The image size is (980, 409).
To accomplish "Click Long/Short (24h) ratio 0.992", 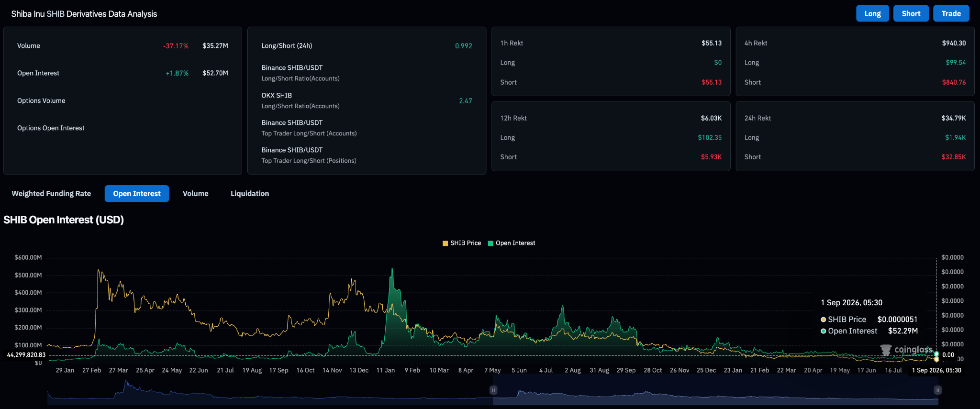I will pyautogui.click(x=464, y=46).
